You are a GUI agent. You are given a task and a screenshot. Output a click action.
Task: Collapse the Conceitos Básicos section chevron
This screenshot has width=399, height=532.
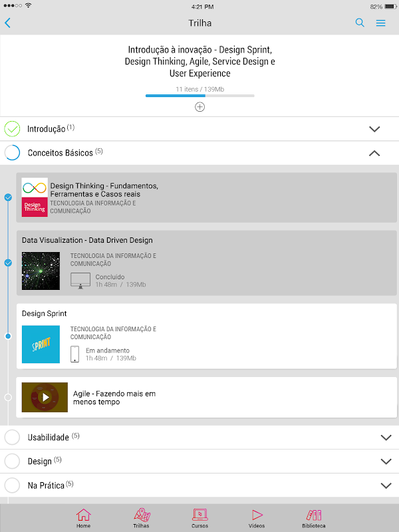click(x=374, y=153)
